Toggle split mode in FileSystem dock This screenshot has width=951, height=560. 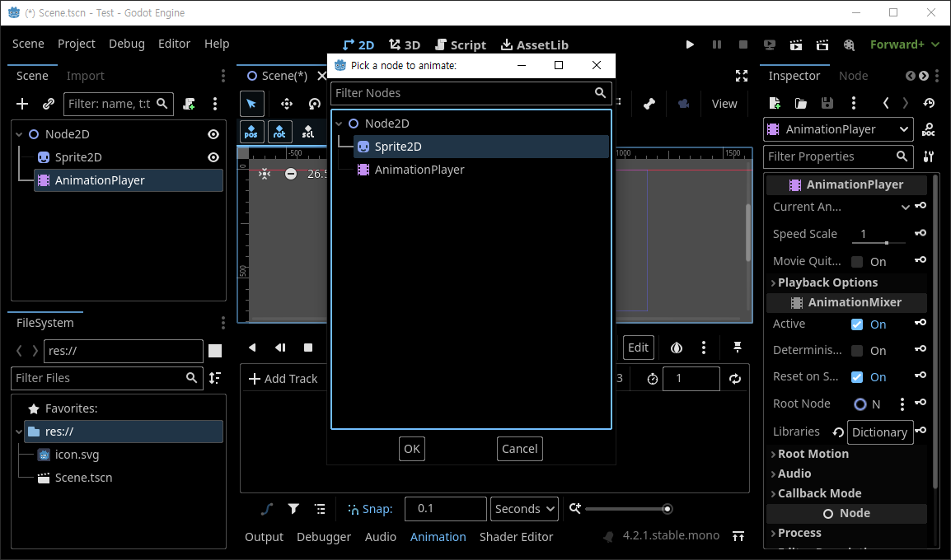[215, 350]
